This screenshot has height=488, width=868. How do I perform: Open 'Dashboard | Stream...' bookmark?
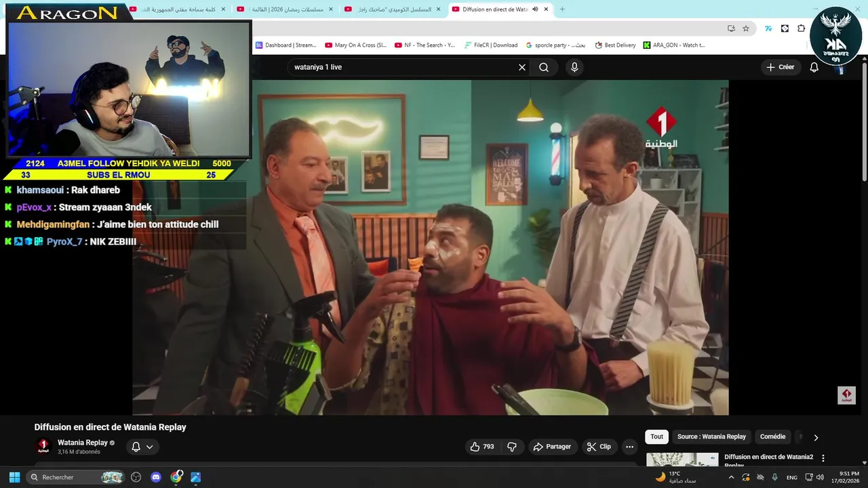(x=286, y=45)
